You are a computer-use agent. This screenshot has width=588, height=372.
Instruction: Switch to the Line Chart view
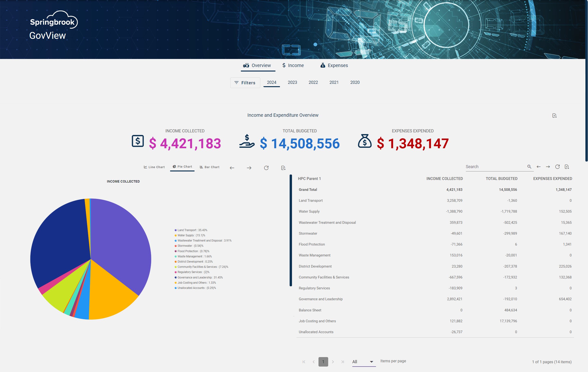point(154,167)
